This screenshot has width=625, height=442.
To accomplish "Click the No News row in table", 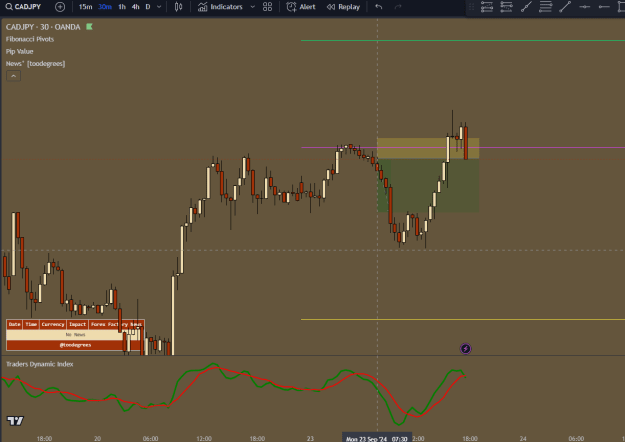I will tap(75, 335).
